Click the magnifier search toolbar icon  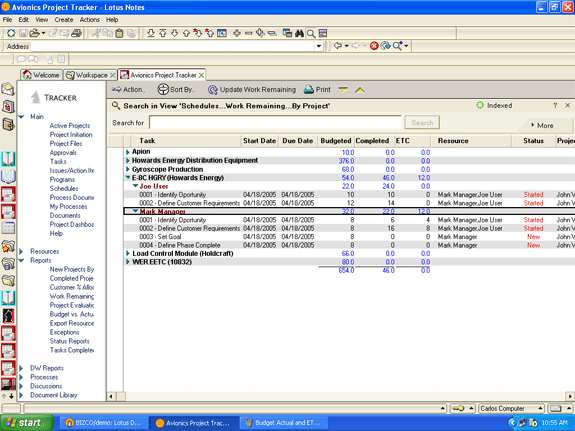[311, 34]
